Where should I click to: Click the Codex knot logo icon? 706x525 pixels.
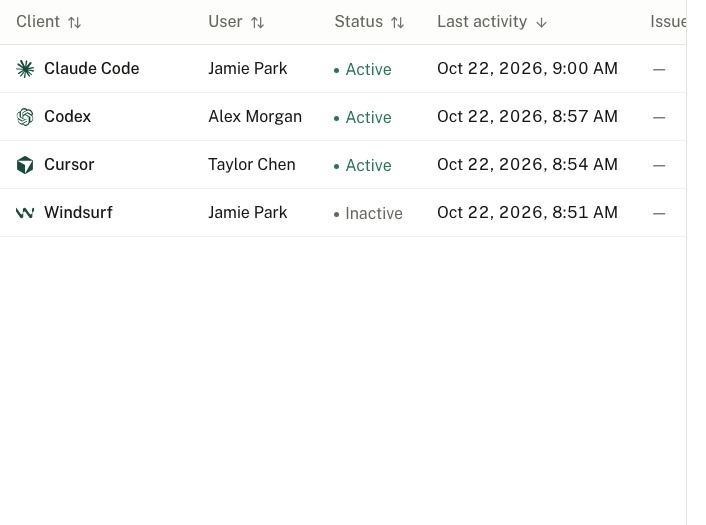[x=25, y=117]
